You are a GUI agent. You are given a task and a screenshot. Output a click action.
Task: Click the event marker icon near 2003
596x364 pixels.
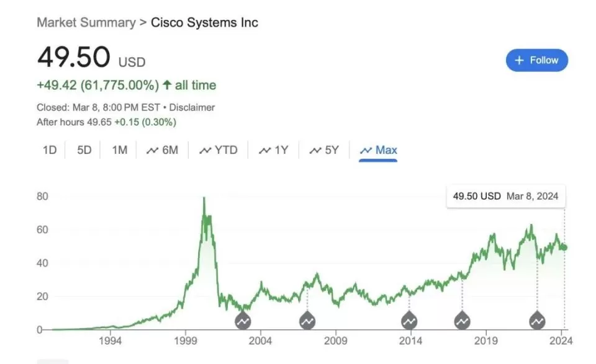(x=243, y=321)
